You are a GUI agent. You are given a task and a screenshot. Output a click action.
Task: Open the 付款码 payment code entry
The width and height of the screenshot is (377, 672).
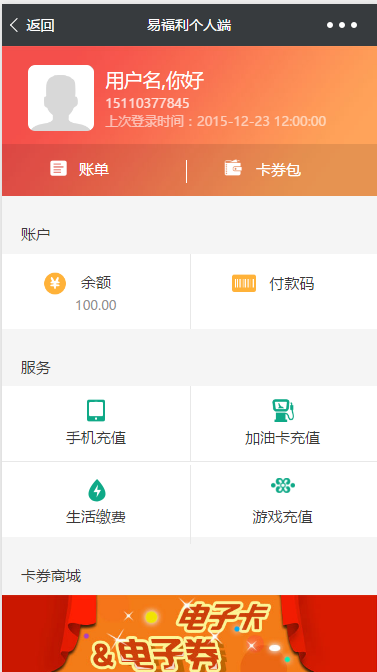pos(292,284)
